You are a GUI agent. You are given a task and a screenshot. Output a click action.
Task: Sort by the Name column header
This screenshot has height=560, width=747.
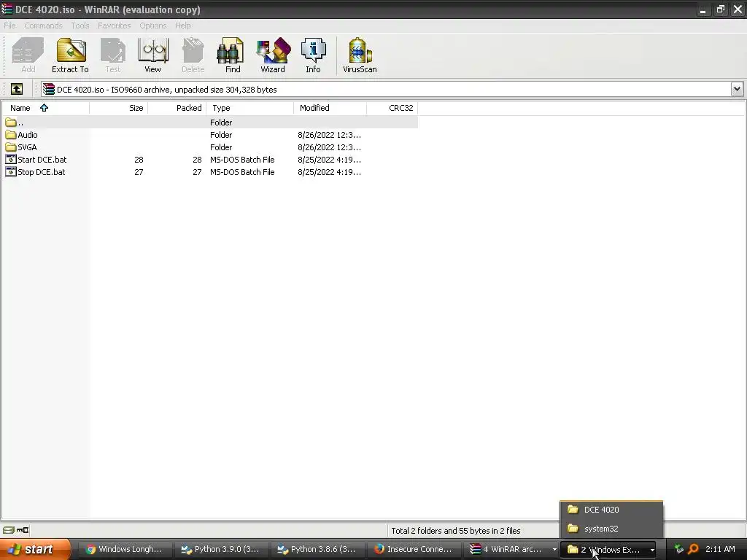(x=45, y=108)
